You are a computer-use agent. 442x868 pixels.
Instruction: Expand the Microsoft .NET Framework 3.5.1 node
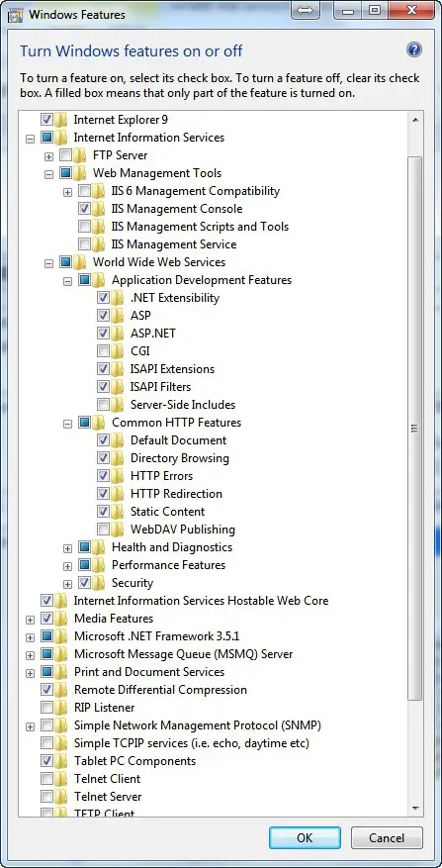(30, 637)
